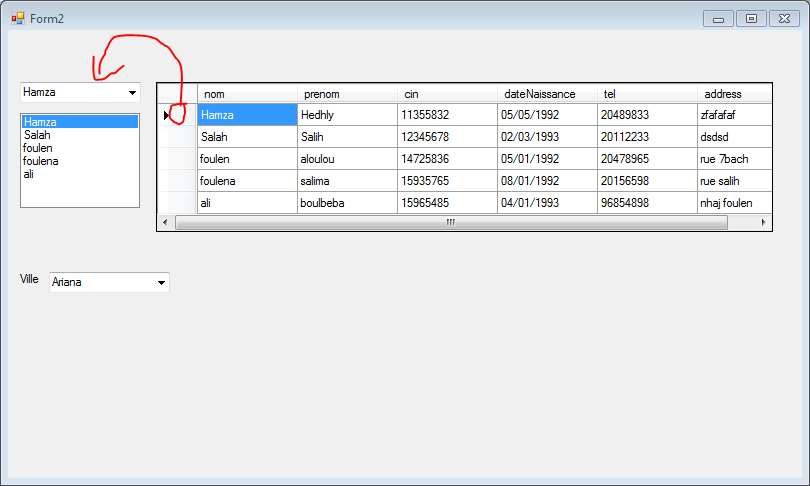The height and width of the screenshot is (486, 810).
Task: Maximize the Form2 window
Action: [x=751, y=19]
